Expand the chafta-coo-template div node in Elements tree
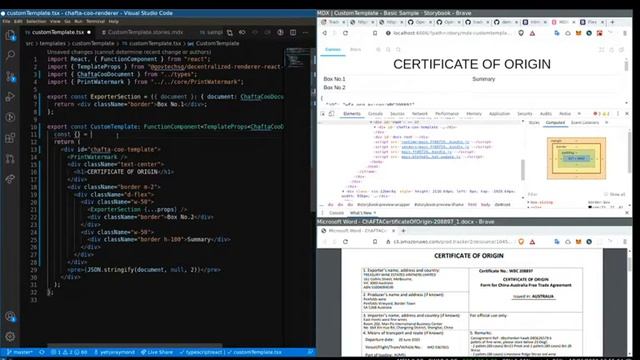This screenshot has width=640, height=360. (375, 127)
